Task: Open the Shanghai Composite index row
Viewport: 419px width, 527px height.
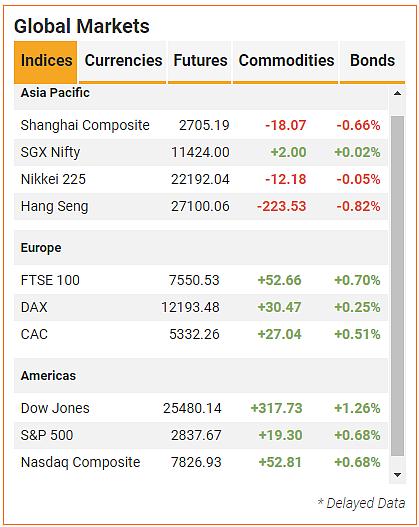Action: (x=201, y=125)
